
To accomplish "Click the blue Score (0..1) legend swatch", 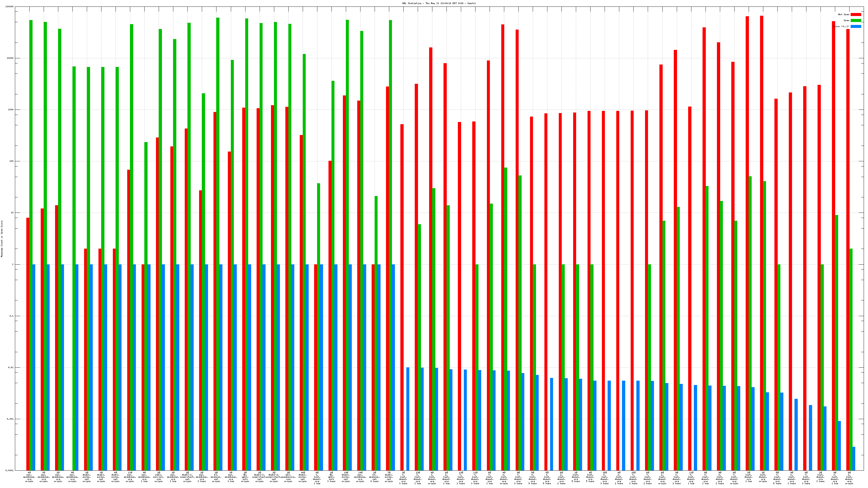I will [856, 26].
